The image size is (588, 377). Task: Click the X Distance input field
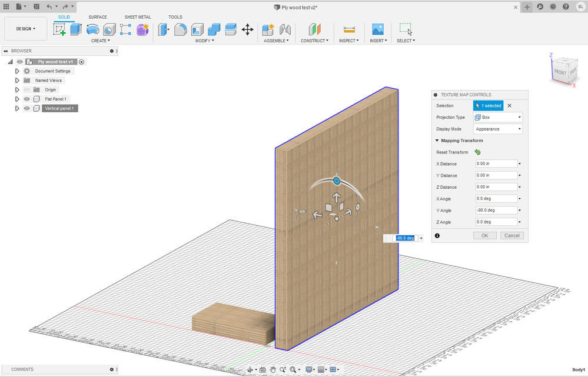[x=497, y=164]
